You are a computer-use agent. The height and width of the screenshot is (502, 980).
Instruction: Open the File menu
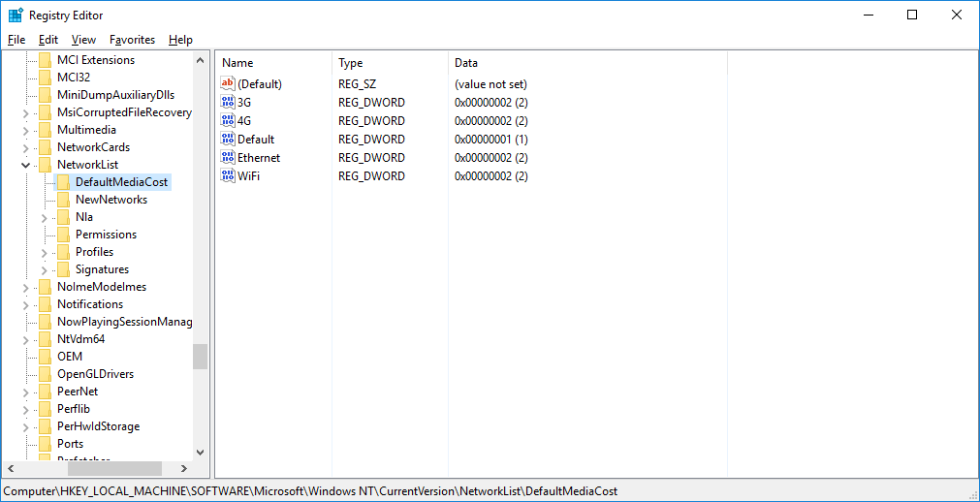point(16,40)
